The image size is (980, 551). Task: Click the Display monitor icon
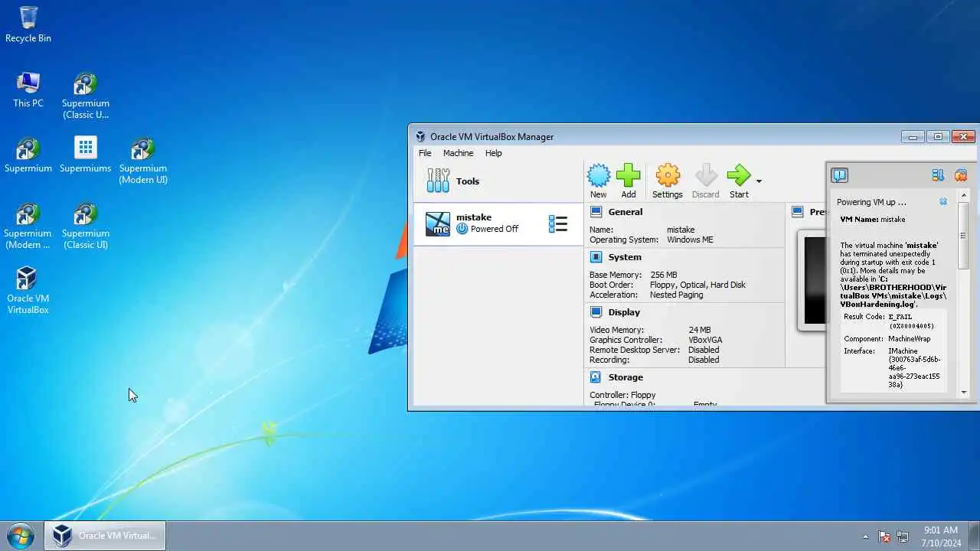(596, 312)
